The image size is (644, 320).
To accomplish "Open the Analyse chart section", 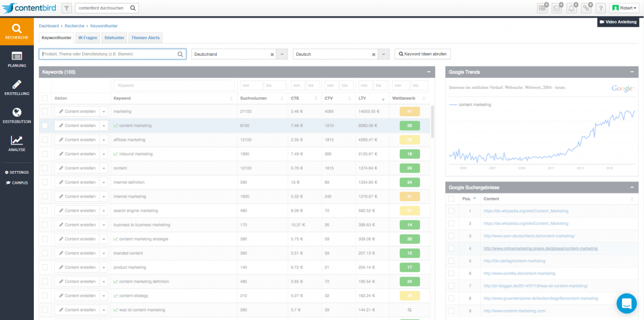I will coord(17,144).
